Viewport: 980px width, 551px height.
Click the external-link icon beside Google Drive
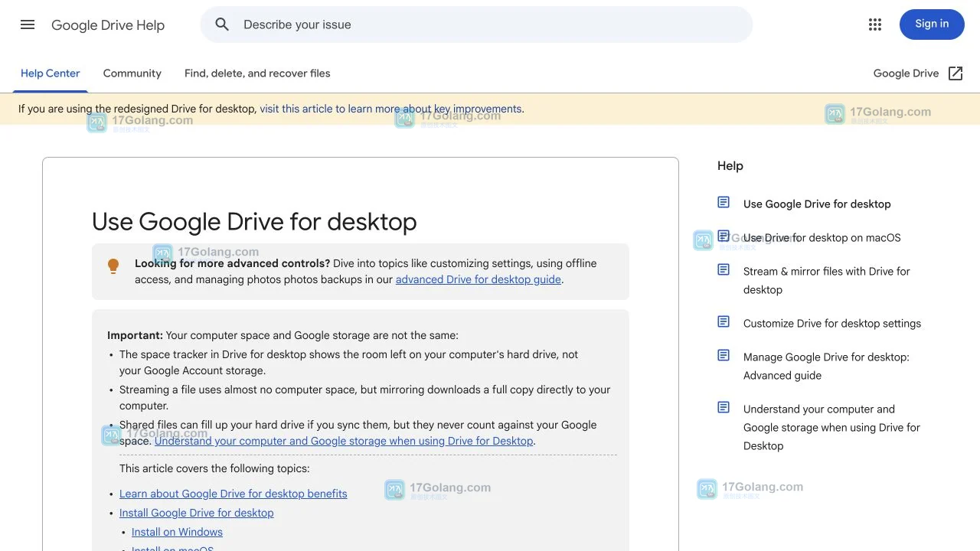point(955,73)
